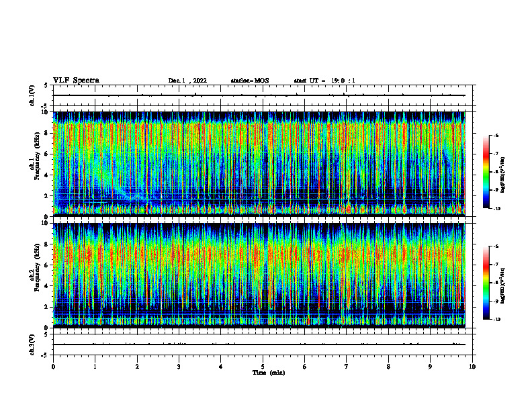Screen dimensions: 532x411
Task: Click time axis tick label '9'
Action: [x=430, y=367]
